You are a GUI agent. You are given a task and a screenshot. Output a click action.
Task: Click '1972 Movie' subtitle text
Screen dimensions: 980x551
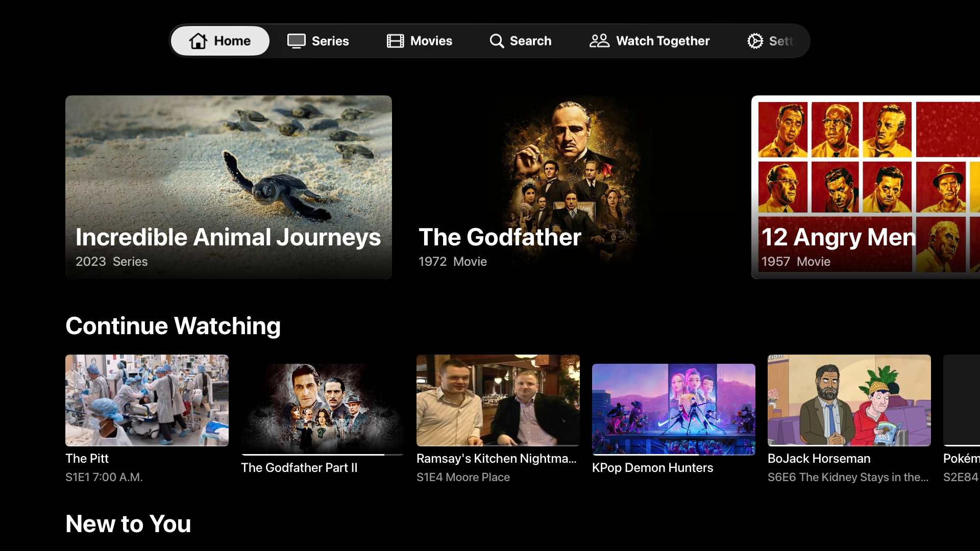pyautogui.click(x=453, y=262)
